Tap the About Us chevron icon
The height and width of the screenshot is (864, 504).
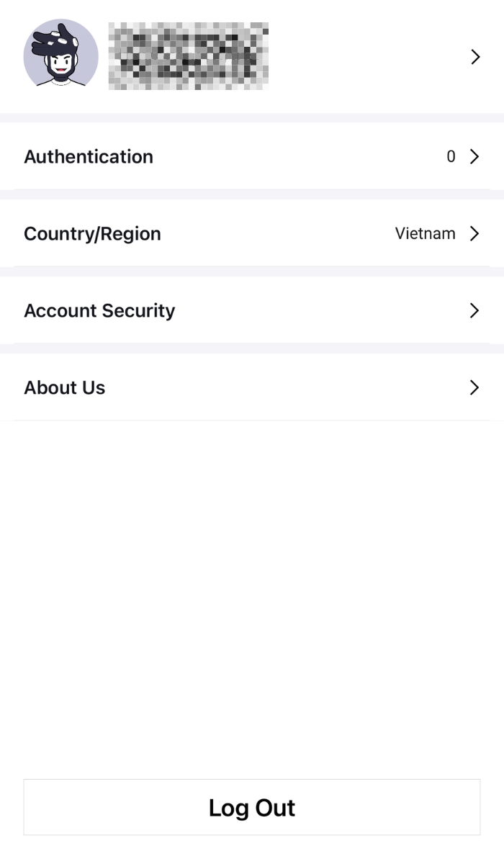click(474, 387)
